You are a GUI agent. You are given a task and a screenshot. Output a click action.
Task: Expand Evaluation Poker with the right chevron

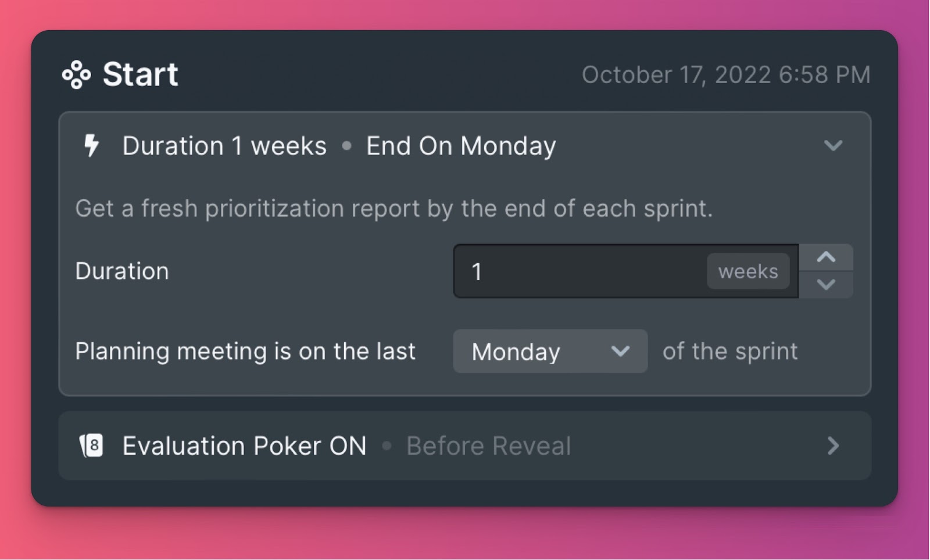pyautogui.click(x=833, y=446)
